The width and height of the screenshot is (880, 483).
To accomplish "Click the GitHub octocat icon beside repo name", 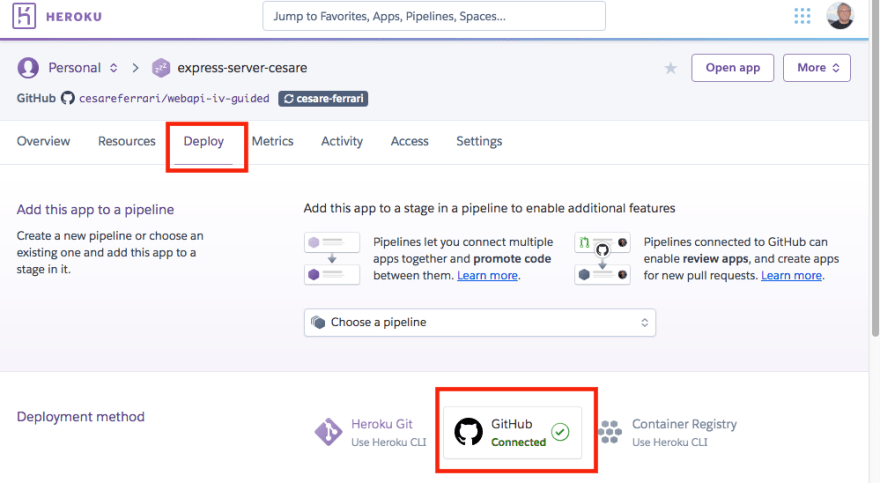I will click(67, 98).
